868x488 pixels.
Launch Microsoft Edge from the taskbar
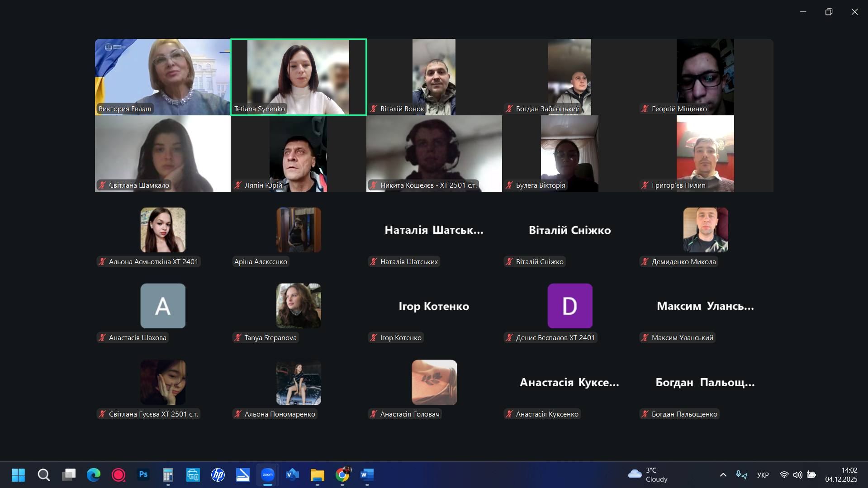pos(94,475)
